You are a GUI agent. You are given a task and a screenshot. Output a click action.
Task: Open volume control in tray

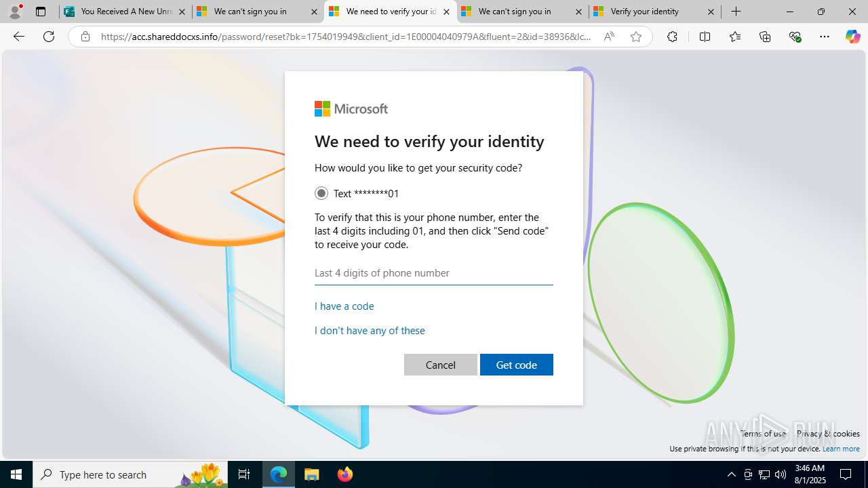click(x=781, y=474)
